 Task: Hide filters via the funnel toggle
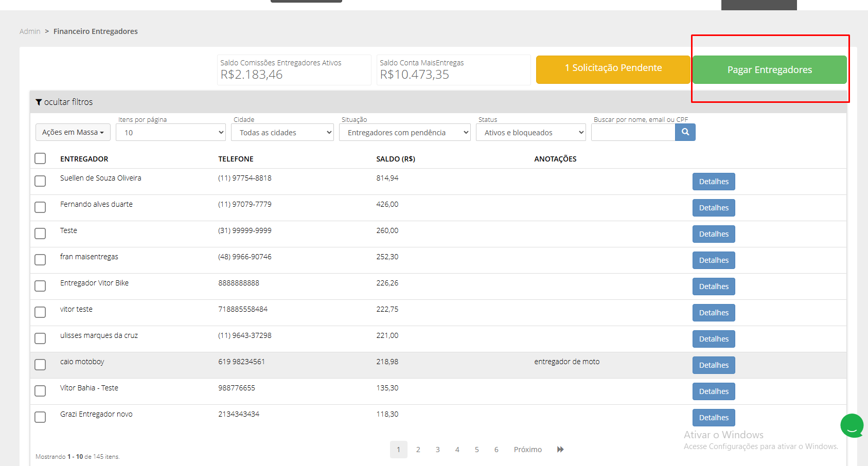tap(64, 102)
